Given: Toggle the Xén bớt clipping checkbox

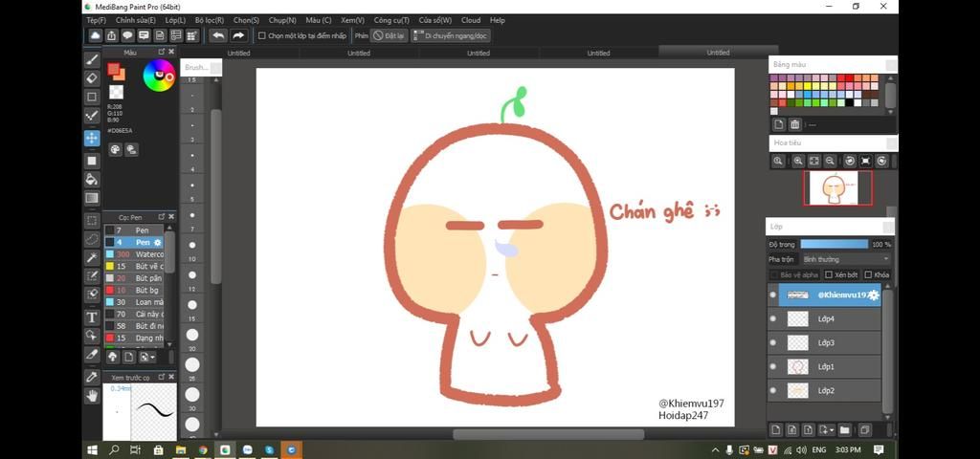Looking at the screenshot, I should point(829,274).
